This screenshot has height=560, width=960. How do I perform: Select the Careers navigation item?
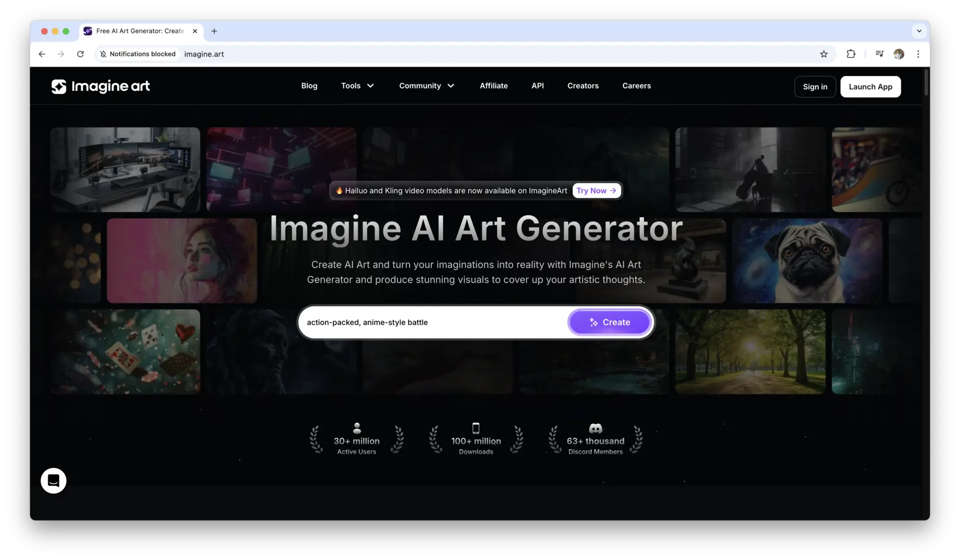[636, 86]
